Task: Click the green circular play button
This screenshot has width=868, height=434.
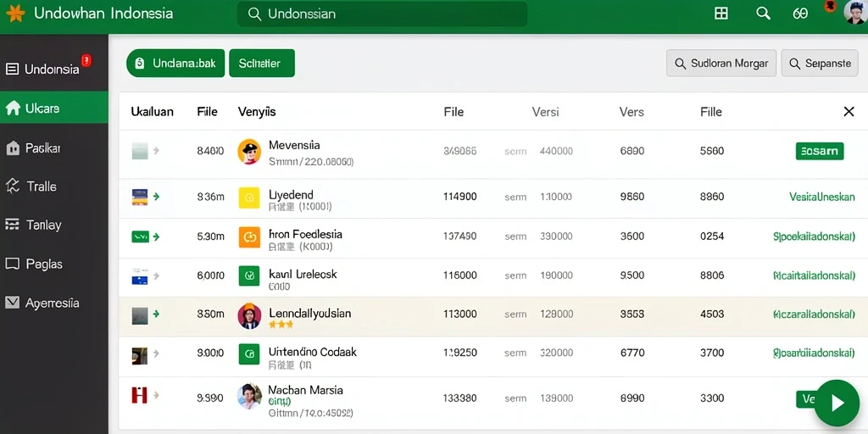Action: 837,403
